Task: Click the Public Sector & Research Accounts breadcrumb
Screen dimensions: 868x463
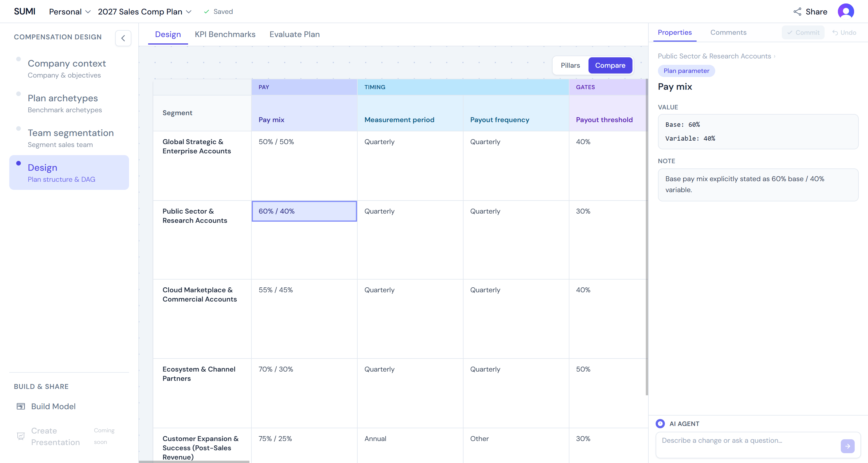Action: (714, 56)
